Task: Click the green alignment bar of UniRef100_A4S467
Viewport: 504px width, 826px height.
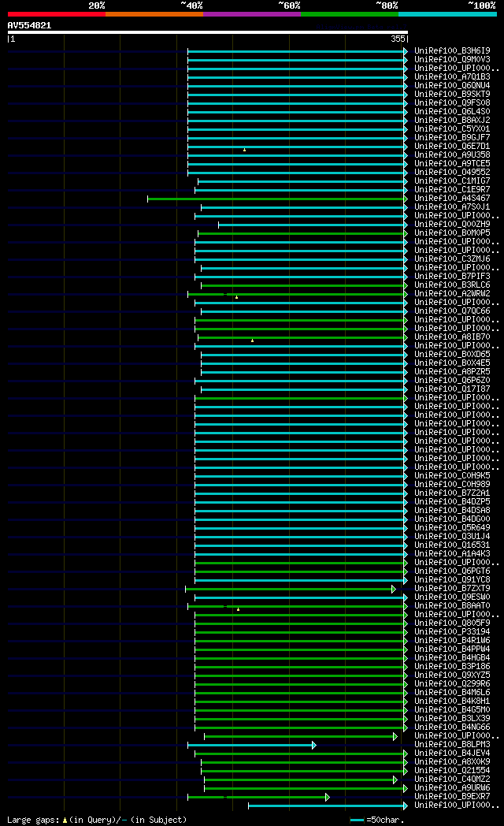Action: click(x=276, y=199)
